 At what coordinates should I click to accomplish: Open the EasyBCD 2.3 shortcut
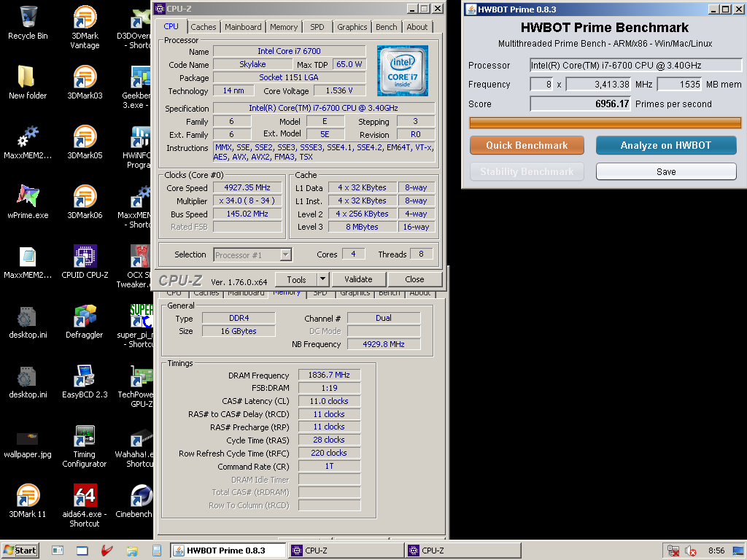[x=85, y=381]
